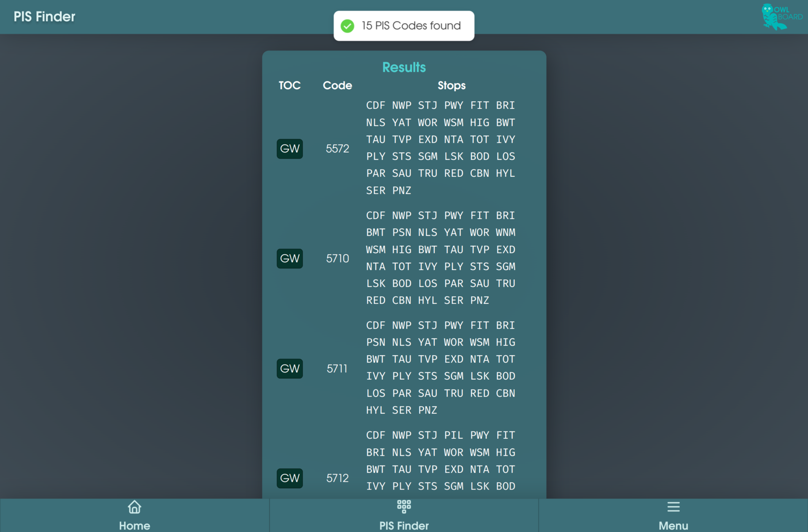
Task: Click the Results heading
Action: click(x=404, y=67)
